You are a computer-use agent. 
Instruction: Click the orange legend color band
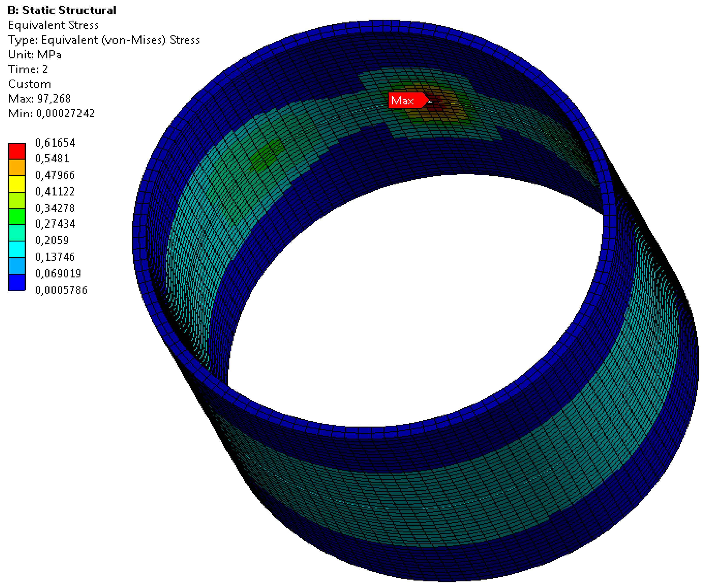17,167
